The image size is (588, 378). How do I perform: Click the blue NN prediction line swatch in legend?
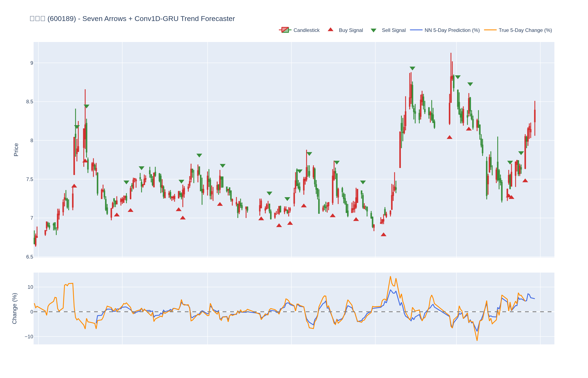(x=416, y=30)
